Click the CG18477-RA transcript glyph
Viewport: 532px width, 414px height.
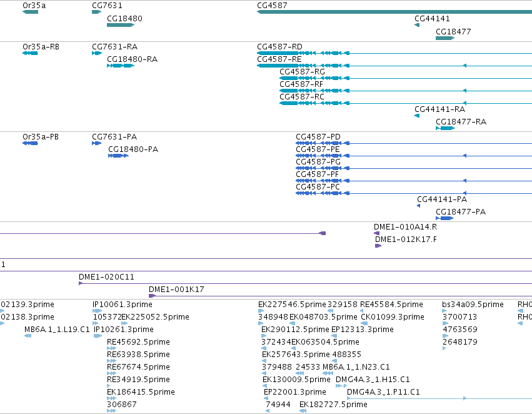pos(445,128)
